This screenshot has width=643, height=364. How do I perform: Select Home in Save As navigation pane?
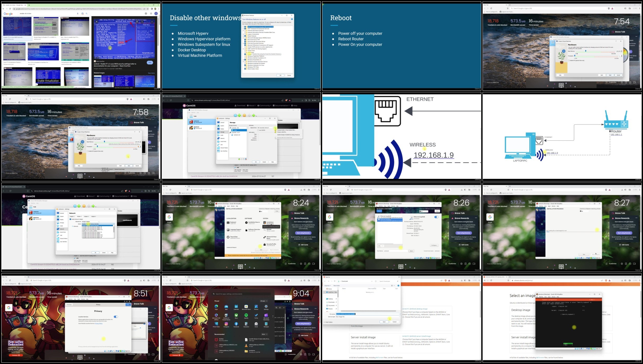329,289
